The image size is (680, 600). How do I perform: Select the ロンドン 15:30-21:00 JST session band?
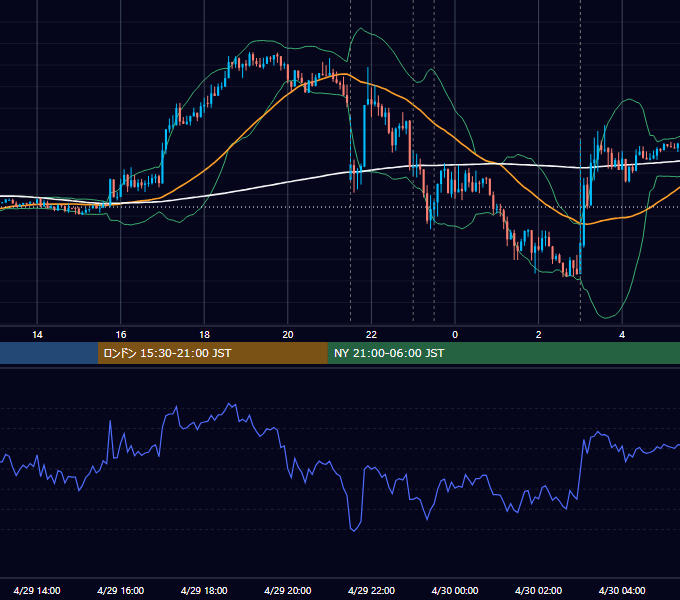(212, 353)
